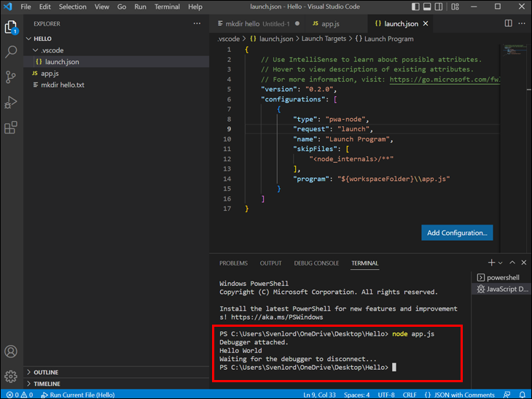Switch to the DEBUG CONSOLE panel tab
532x399 pixels.
pyautogui.click(x=316, y=263)
